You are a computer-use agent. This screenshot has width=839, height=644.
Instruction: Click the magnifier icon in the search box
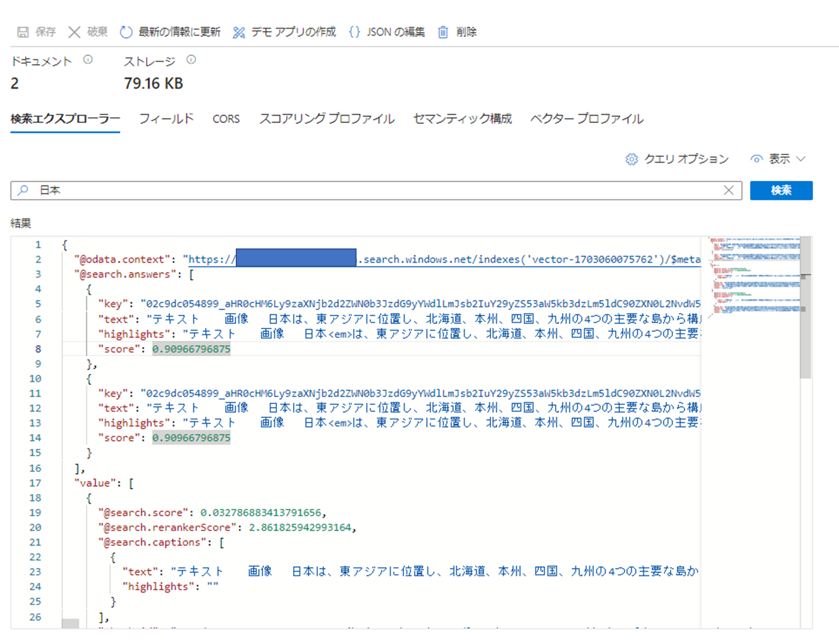coord(23,190)
